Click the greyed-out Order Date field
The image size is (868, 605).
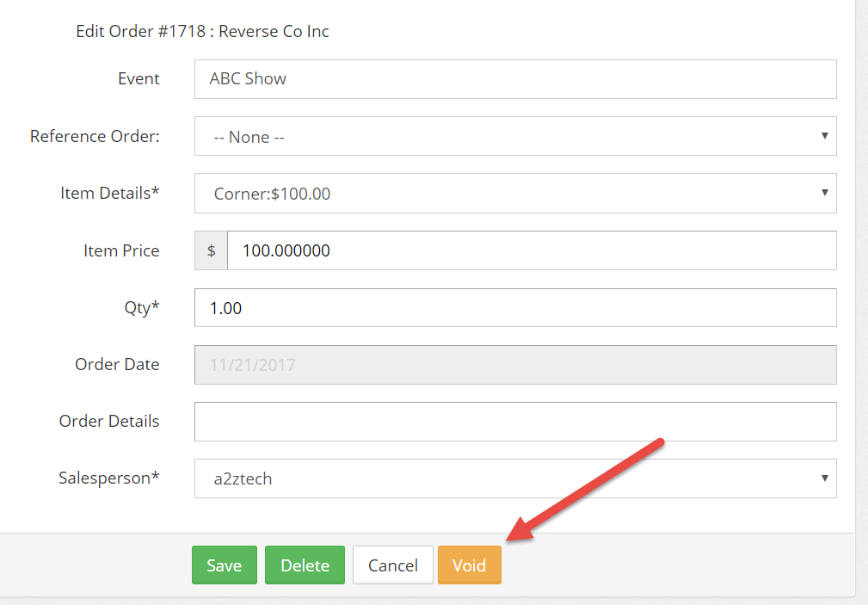(514, 365)
